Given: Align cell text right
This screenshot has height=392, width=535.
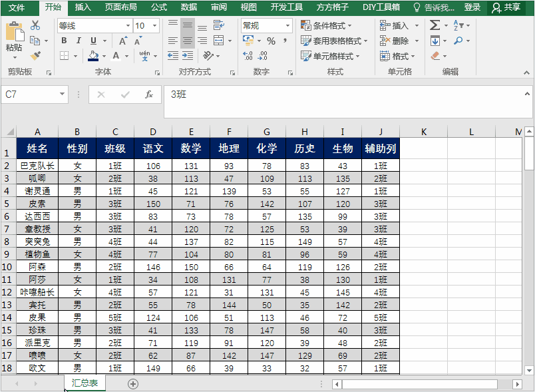Looking at the screenshot, I should pos(202,41).
